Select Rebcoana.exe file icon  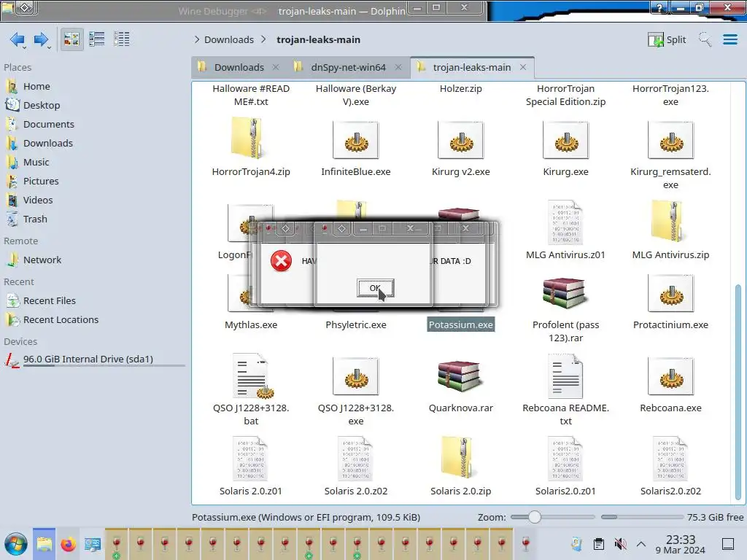671,376
